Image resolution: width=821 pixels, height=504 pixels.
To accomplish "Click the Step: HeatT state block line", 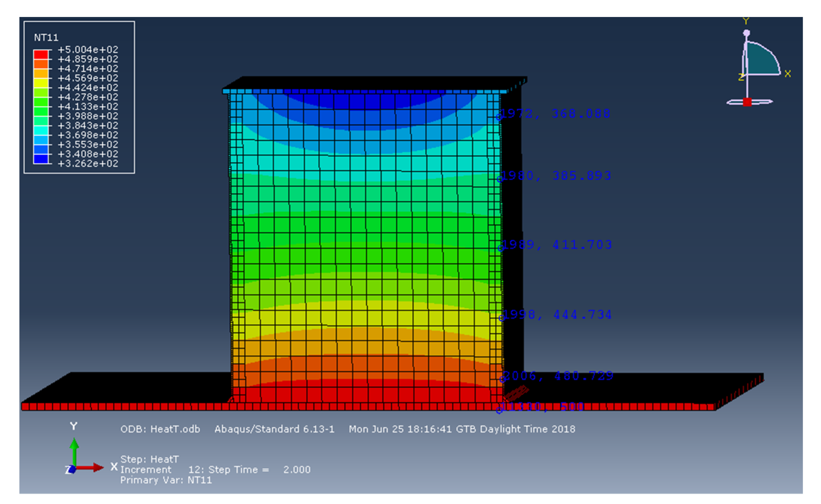I will coord(149,459).
